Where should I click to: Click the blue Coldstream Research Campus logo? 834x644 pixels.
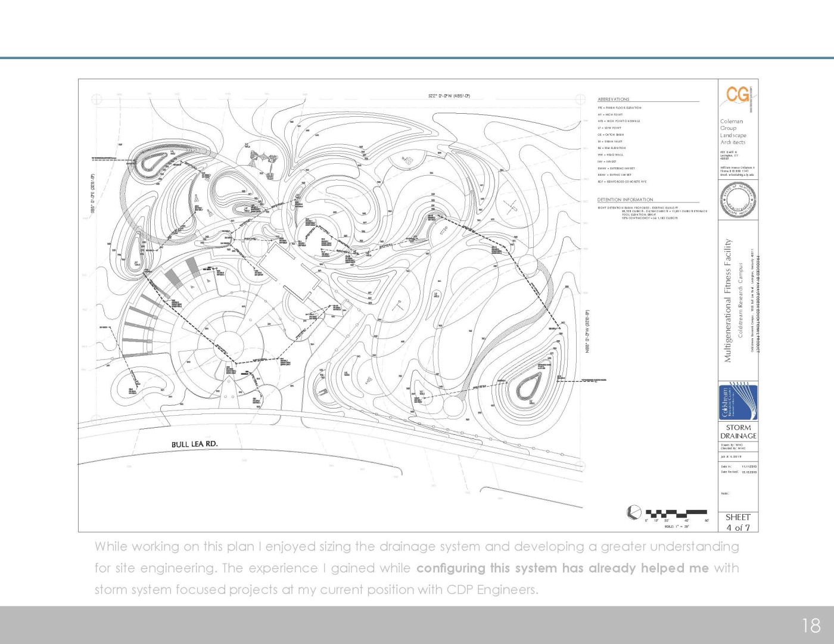(738, 403)
